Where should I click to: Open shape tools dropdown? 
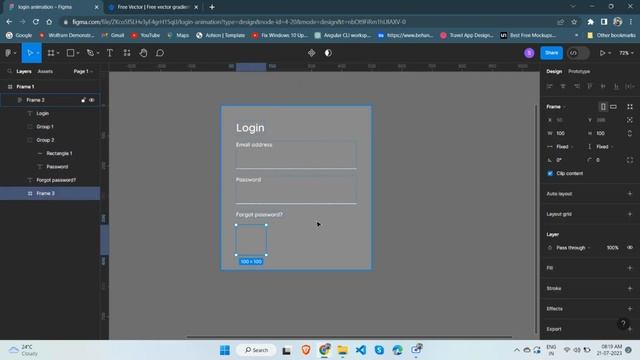78,53
